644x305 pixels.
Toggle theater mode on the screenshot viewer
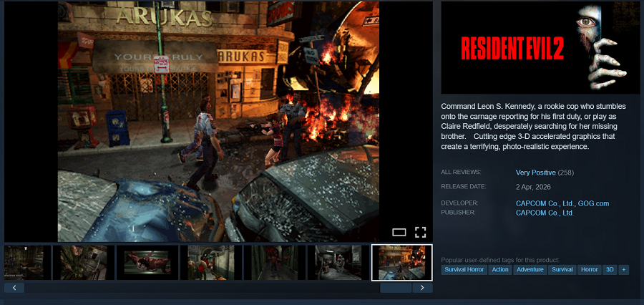[x=399, y=232]
